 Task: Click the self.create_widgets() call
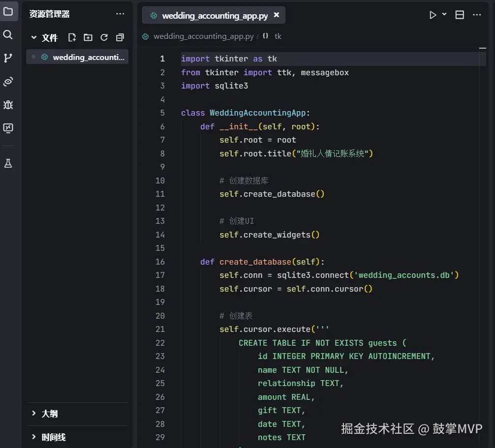pyautogui.click(x=269, y=235)
